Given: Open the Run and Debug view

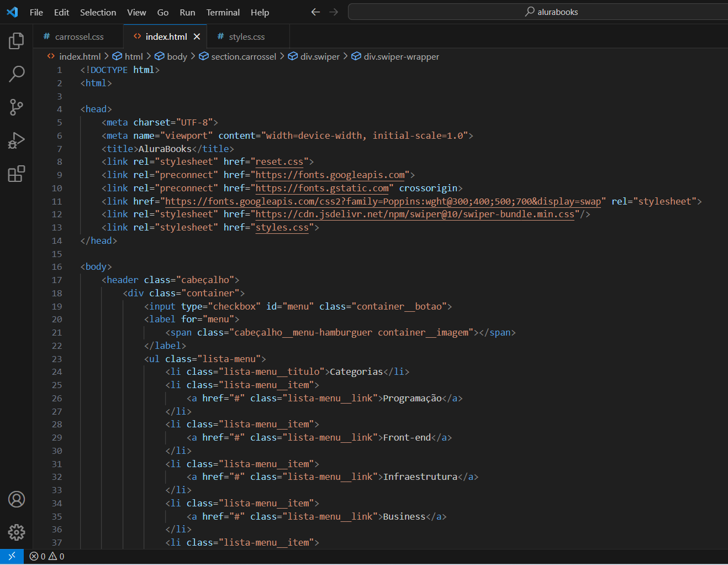Looking at the screenshot, I should pyautogui.click(x=17, y=140).
